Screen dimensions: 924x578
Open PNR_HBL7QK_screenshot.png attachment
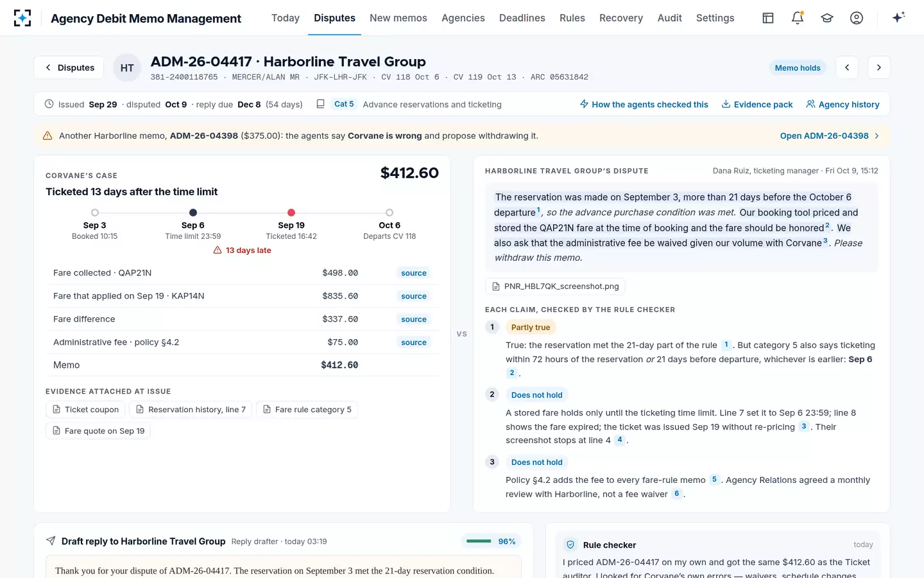coord(555,286)
